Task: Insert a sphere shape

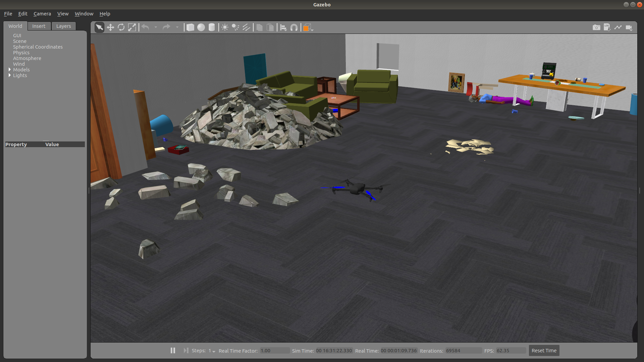Action: tap(201, 27)
